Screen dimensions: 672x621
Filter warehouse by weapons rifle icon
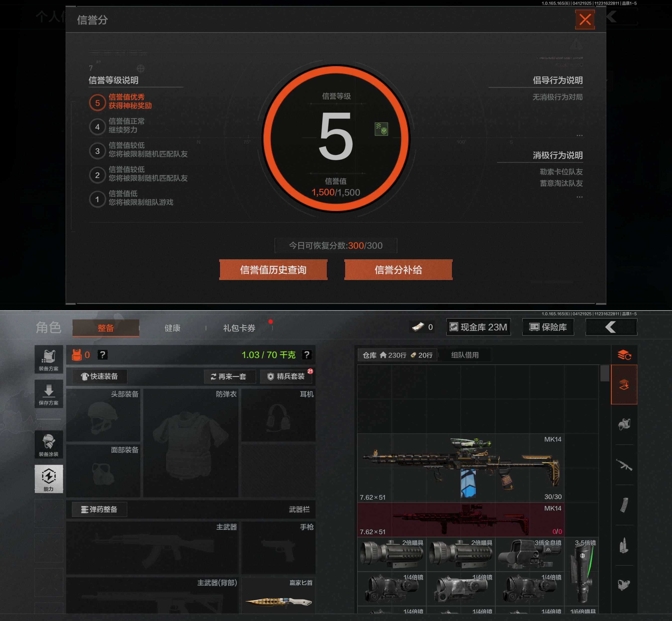[624, 465]
